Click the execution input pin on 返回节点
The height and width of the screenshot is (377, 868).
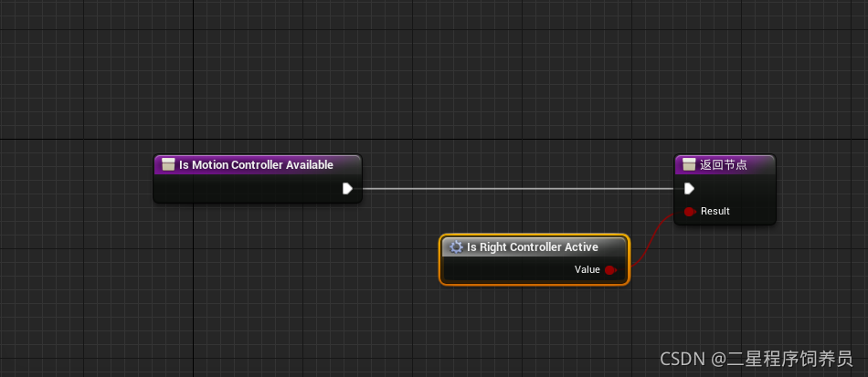point(689,188)
